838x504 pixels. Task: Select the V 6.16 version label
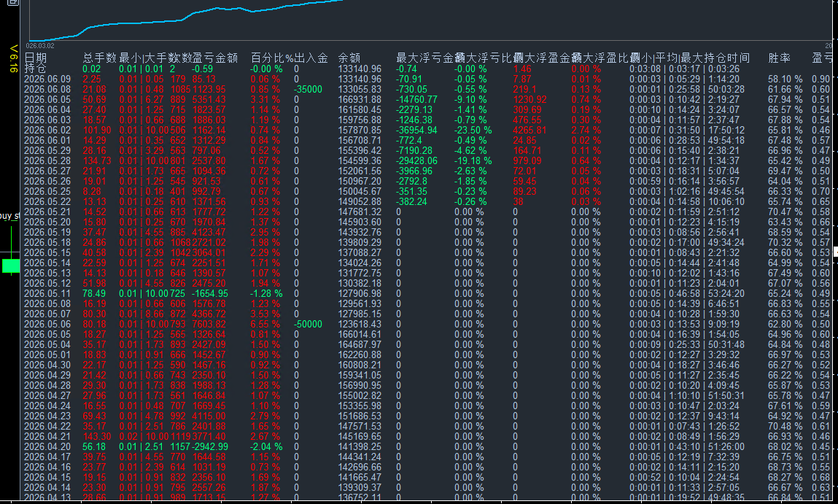13,59
